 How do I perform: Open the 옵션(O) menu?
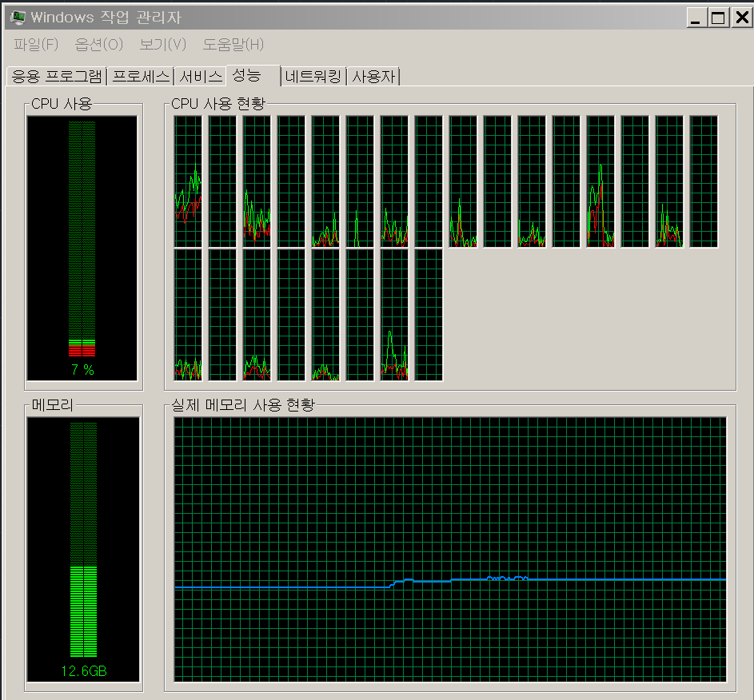(x=98, y=45)
